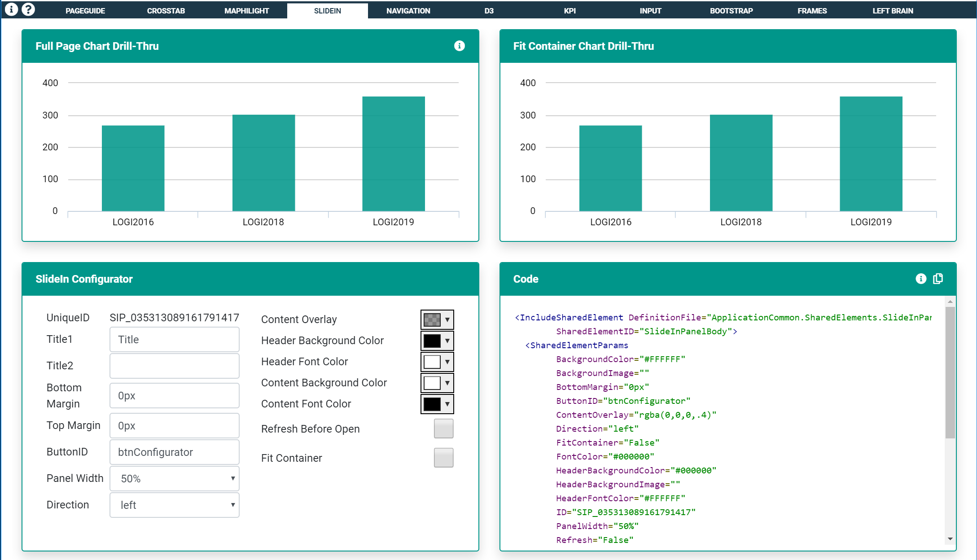Focus the empty Title2 input field

(x=175, y=366)
